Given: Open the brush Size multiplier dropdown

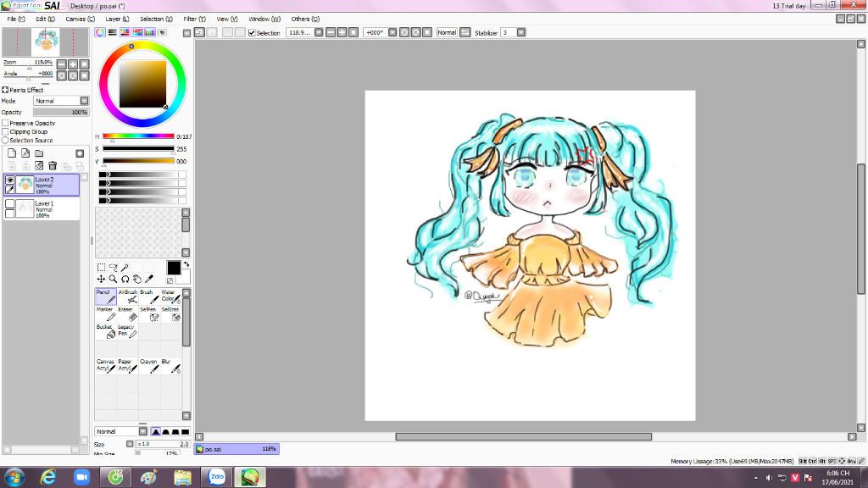Looking at the screenshot, I should (x=130, y=444).
